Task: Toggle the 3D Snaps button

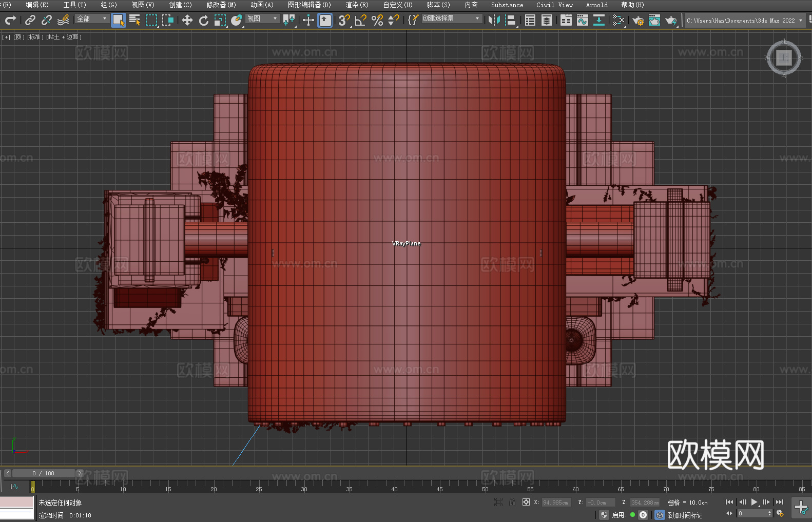Action: [x=343, y=21]
